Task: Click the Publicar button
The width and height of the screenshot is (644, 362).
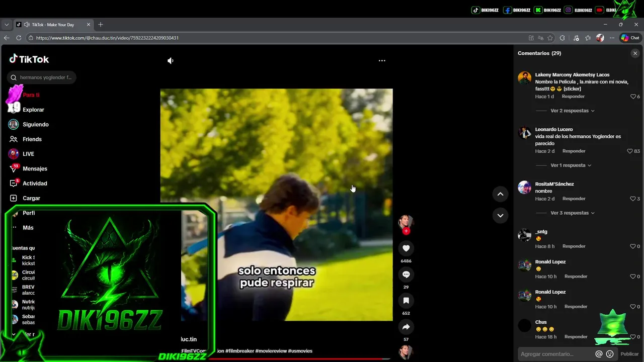Action: [x=629, y=354]
